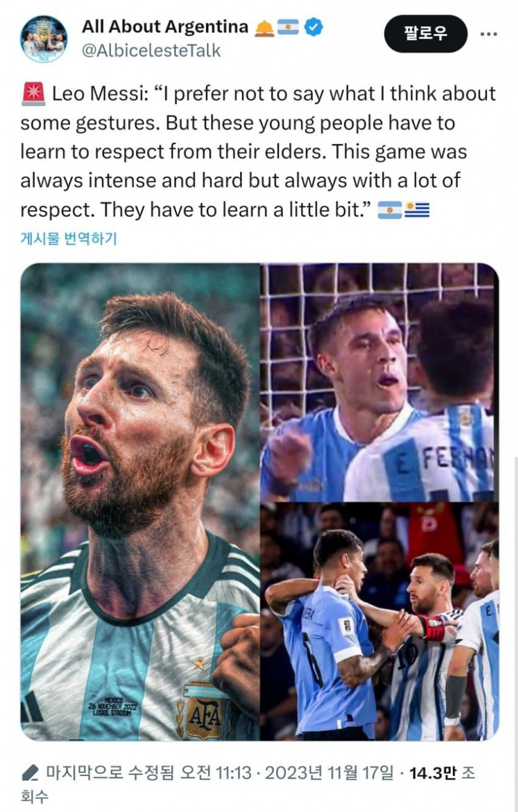Open the All About Argentina profile avatar

tap(44, 38)
